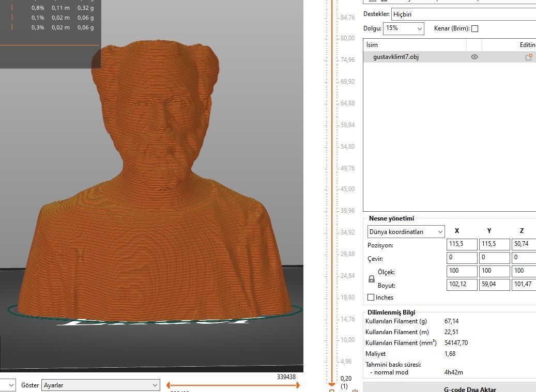Open the Göster Ayarlar dropdown

click(100, 385)
